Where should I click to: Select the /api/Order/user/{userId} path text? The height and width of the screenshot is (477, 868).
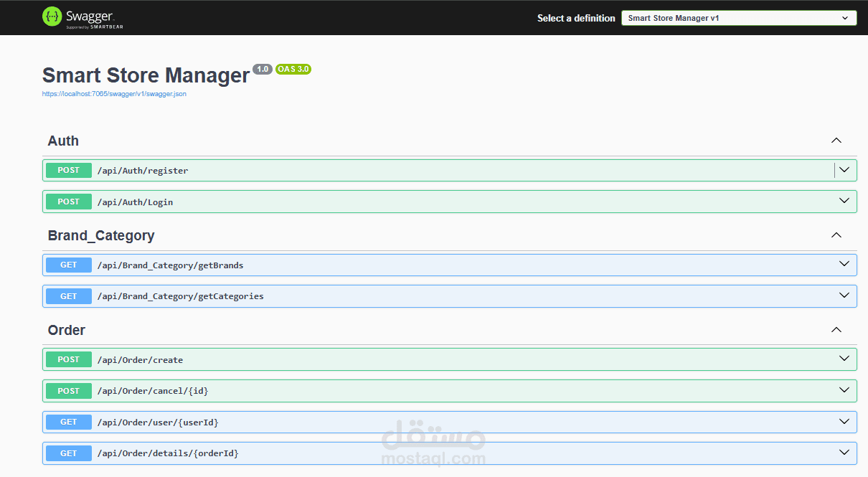click(x=158, y=422)
